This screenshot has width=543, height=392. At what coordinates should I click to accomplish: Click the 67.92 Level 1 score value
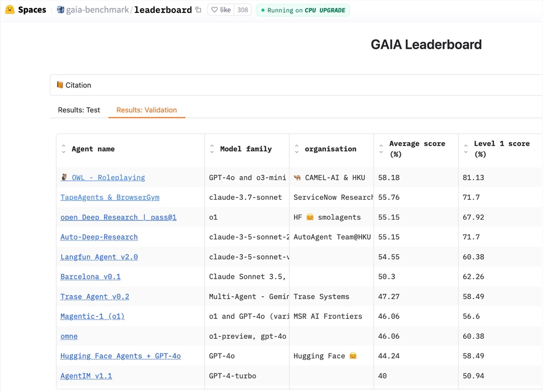[x=473, y=217]
